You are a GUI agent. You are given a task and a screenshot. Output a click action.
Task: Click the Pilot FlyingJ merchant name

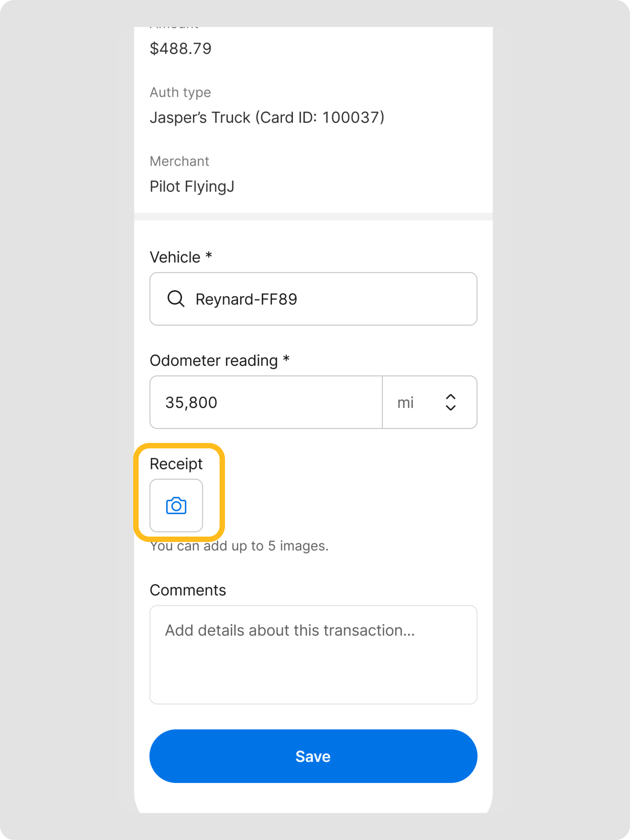coord(192,186)
